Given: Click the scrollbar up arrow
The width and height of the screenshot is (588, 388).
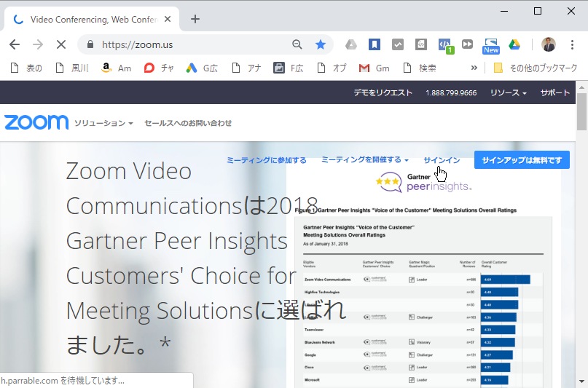Looking at the screenshot, I should pyautogui.click(x=581, y=87).
